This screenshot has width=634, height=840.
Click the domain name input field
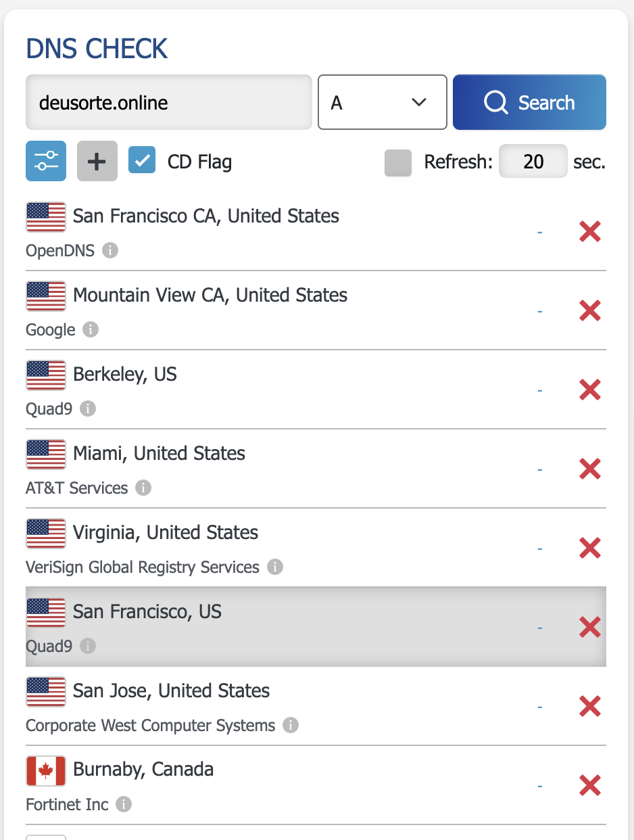point(168,102)
